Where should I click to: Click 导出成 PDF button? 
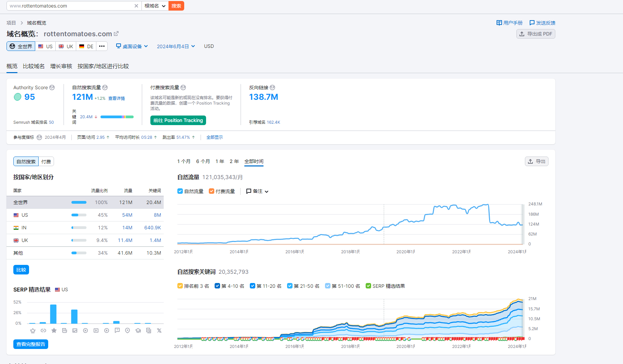point(536,34)
